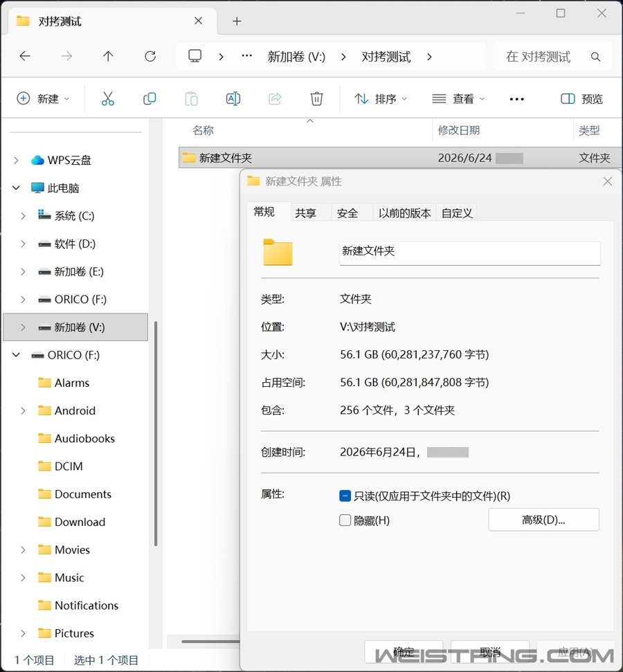Click the folder name input field
The image size is (623, 672).
[x=469, y=253]
